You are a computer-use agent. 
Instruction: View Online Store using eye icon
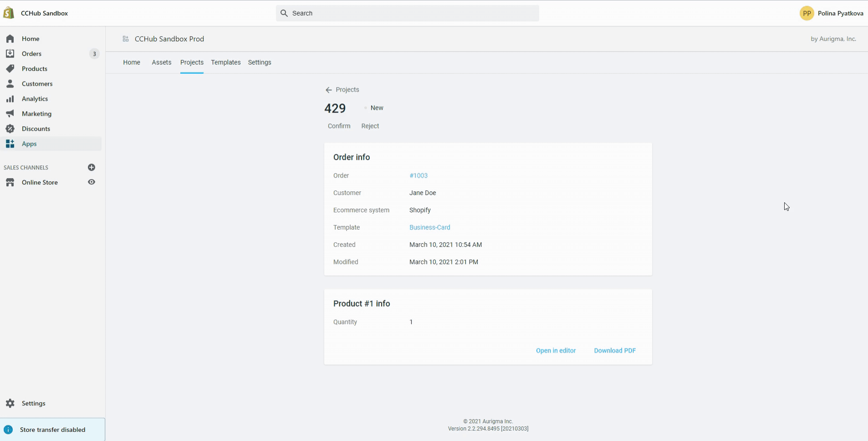92,182
